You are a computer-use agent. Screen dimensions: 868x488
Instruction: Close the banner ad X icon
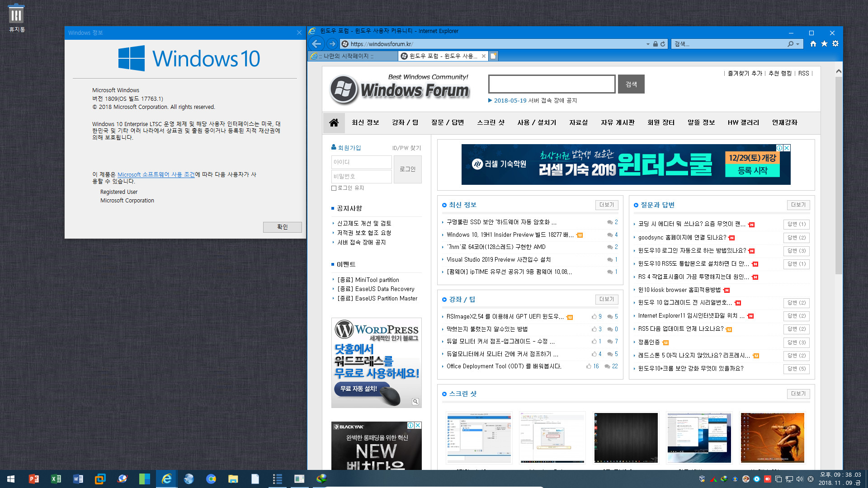pyautogui.click(x=787, y=148)
